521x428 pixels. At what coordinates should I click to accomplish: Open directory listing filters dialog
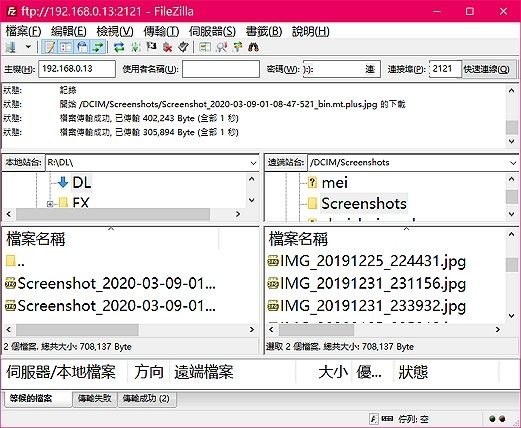point(205,47)
